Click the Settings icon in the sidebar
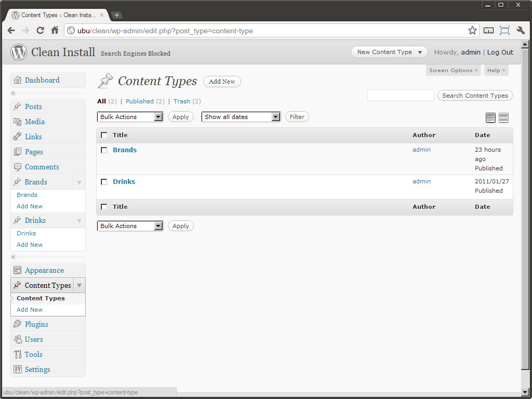This screenshot has width=532, height=399. tap(17, 369)
